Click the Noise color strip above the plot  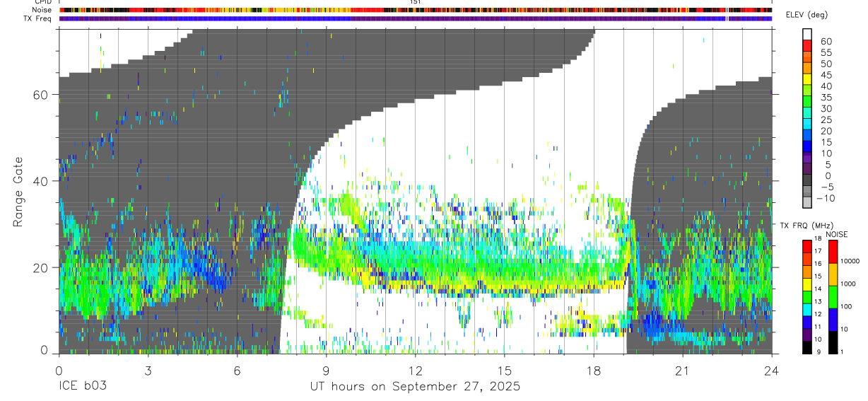point(416,10)
